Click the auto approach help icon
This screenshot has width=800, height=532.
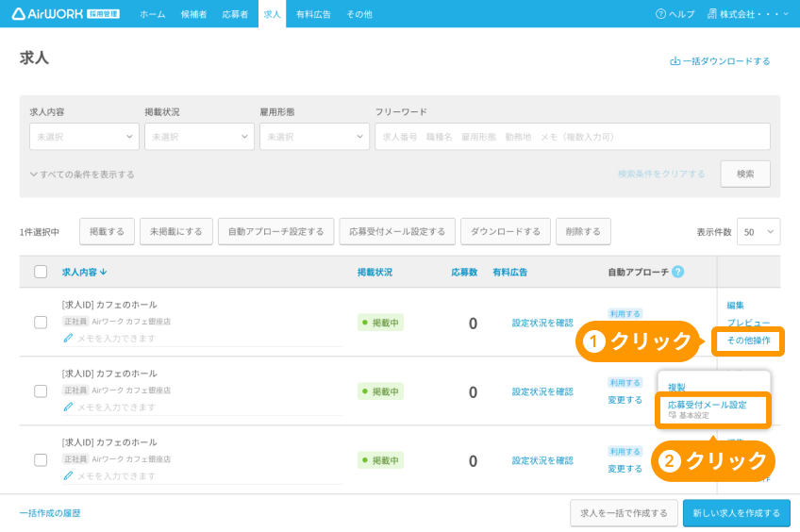tap(677, 272)
